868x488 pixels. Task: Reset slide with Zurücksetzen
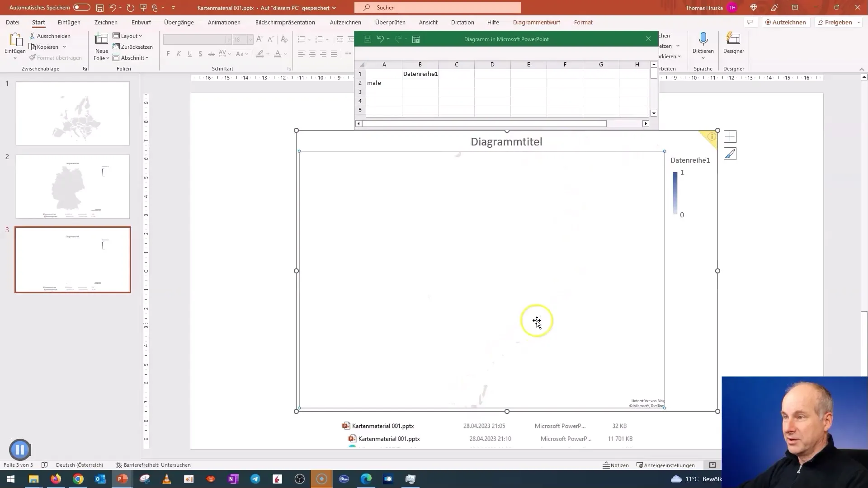pyautogui.click(x=133, y=47)
